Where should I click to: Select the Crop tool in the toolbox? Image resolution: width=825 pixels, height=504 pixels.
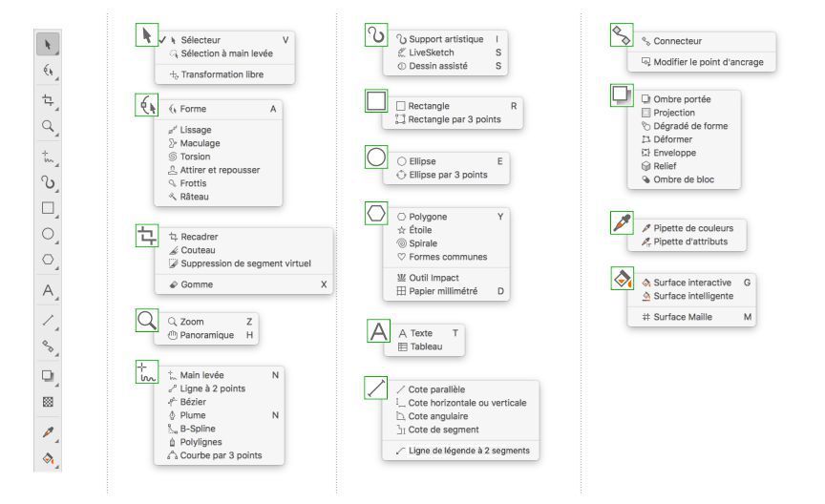[x=46, y=99]
